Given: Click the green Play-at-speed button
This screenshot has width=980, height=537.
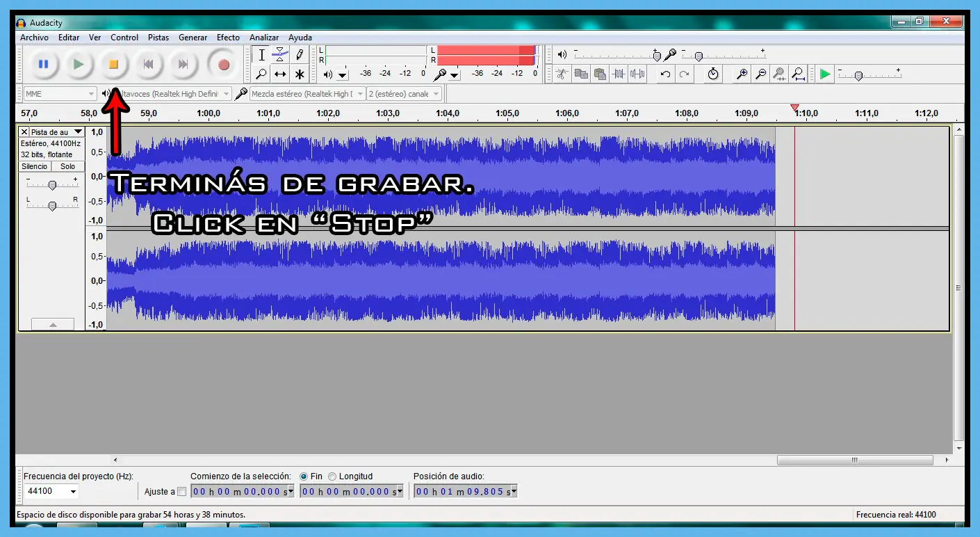Looking at the screenshot, I should (x=825, y=74).
